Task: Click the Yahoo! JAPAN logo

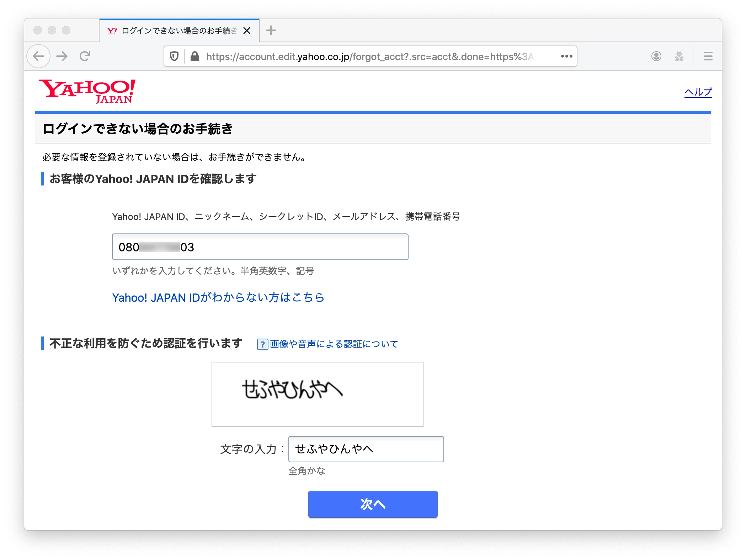Action: pos(87,91)
